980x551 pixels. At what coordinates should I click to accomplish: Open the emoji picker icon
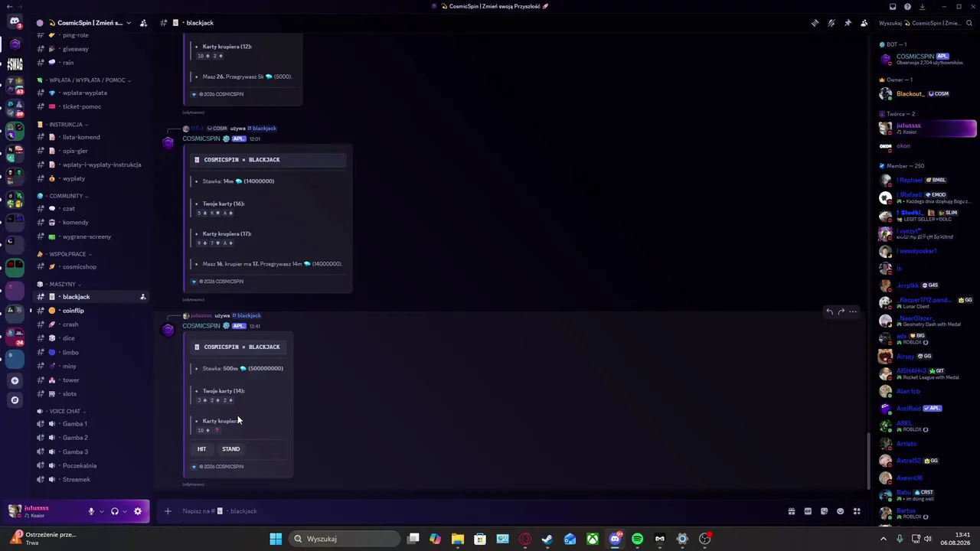(x=841, y=511)
